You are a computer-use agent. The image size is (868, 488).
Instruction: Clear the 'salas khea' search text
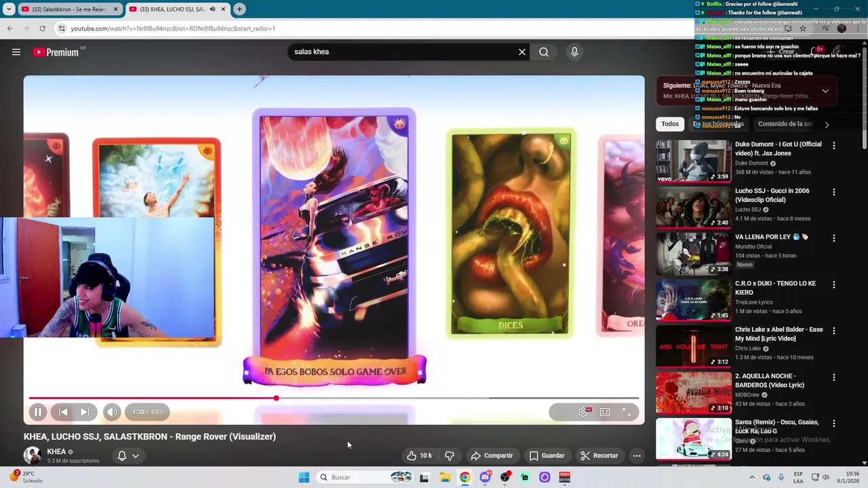point(522,52)
